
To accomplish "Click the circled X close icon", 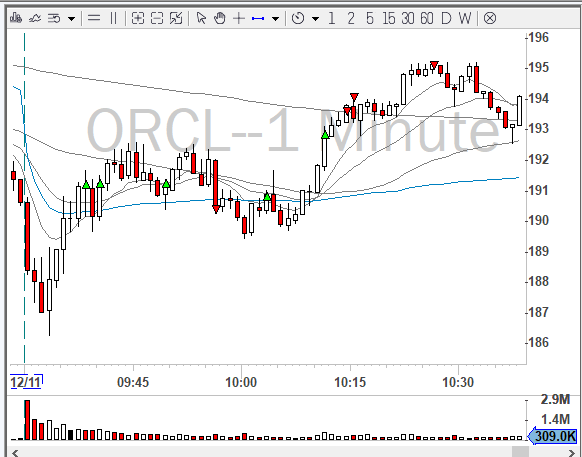I will pyautogui.click(x=490, y=18).
